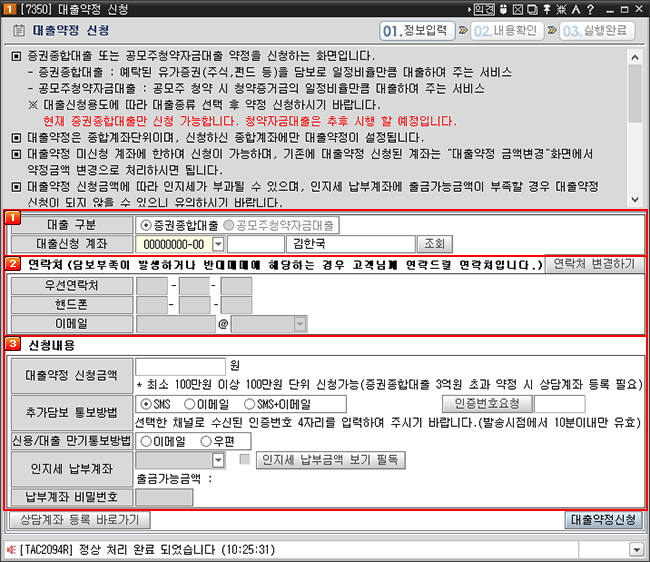Image resolution: width=650 pixels, height=562 pixels.
Task: Open the 인지세 납부계좌 dropdown
Action: coord(218,460)
